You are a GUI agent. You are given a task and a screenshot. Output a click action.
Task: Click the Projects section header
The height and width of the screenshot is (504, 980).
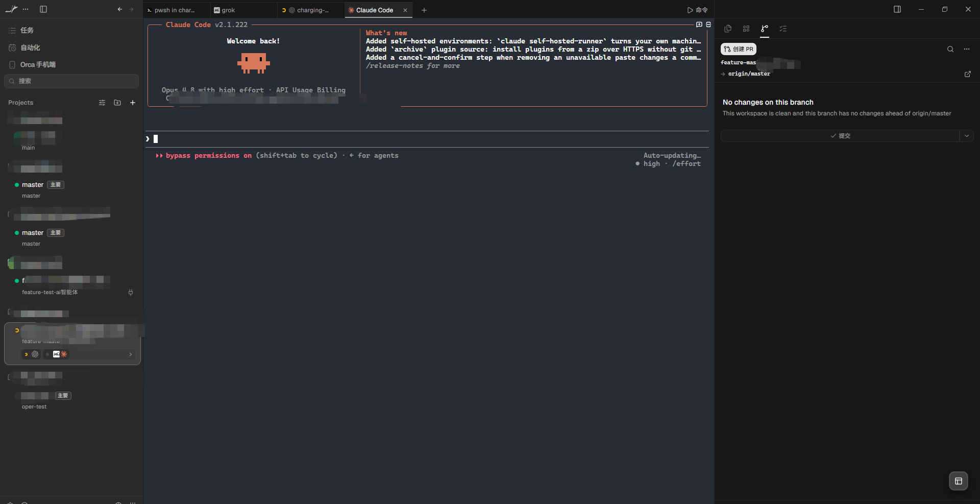click(x=20, y=103)
